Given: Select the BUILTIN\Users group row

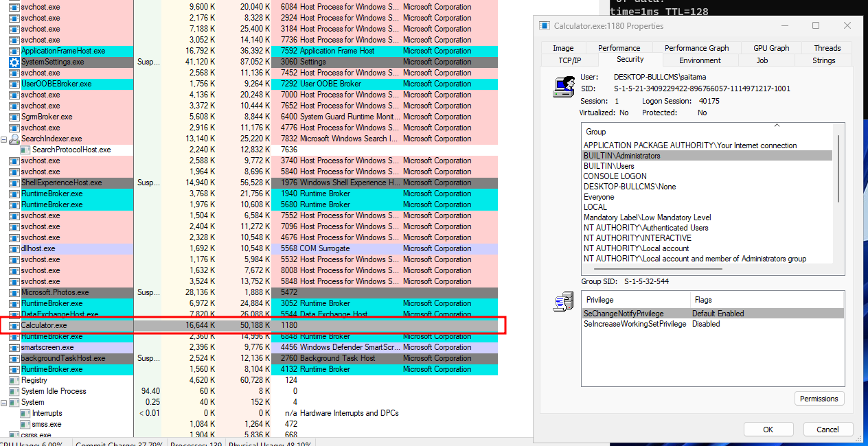Looking at the screenshot, I should coord(707,166).
